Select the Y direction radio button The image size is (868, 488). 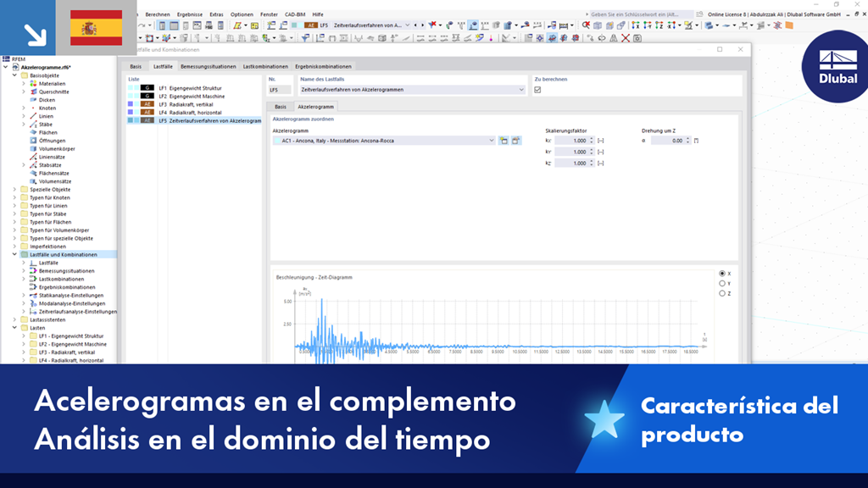point(722,283)
